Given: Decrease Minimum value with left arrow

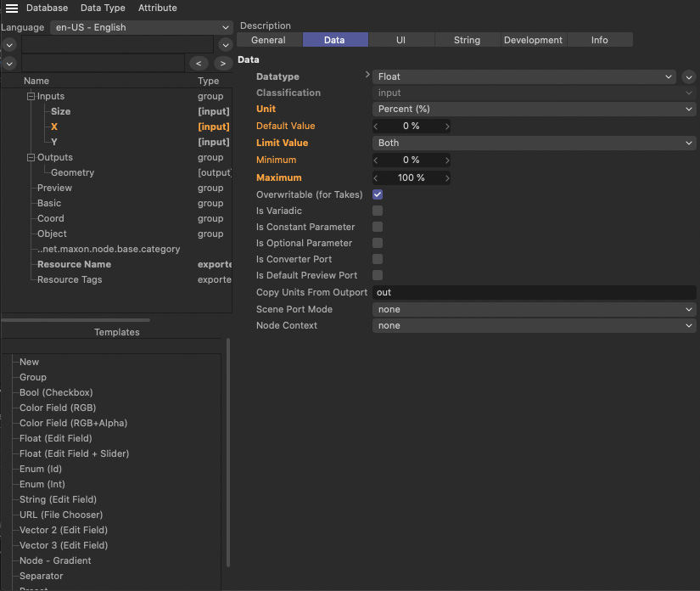Looking at the screenshot, I should click(x=377, y=160).
